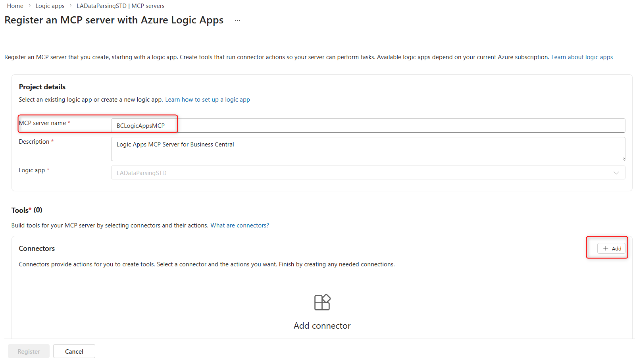The height and width of the screenshot is (364, 635).
Task: Expand the Logic app dropdown chevron
Action: 616,173
